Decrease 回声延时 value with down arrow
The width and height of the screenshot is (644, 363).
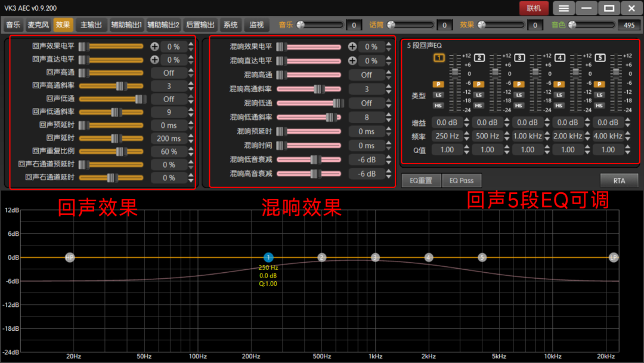pyautogui.click(x=191, y=141)
